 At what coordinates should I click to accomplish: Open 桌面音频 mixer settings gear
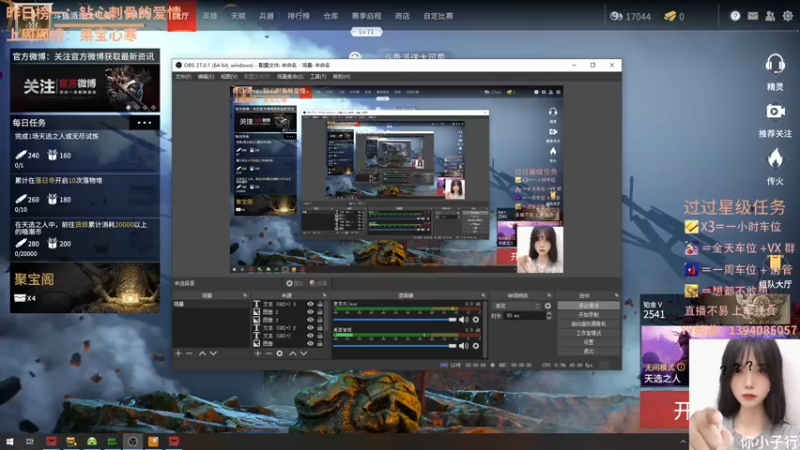pos(476,346)
